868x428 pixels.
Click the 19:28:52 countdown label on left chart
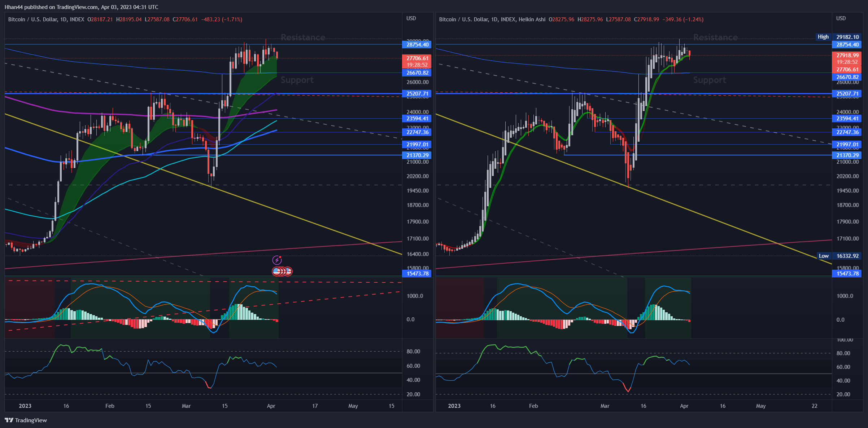click(x=417, y=65)
